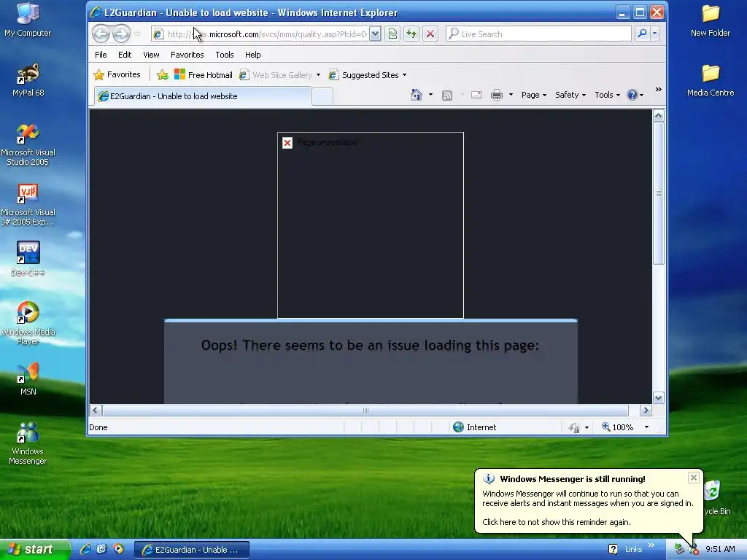Select Microsoft Visual Studio 2005 shortcut
The image size is (747, 560).
[x=28, y=145]
